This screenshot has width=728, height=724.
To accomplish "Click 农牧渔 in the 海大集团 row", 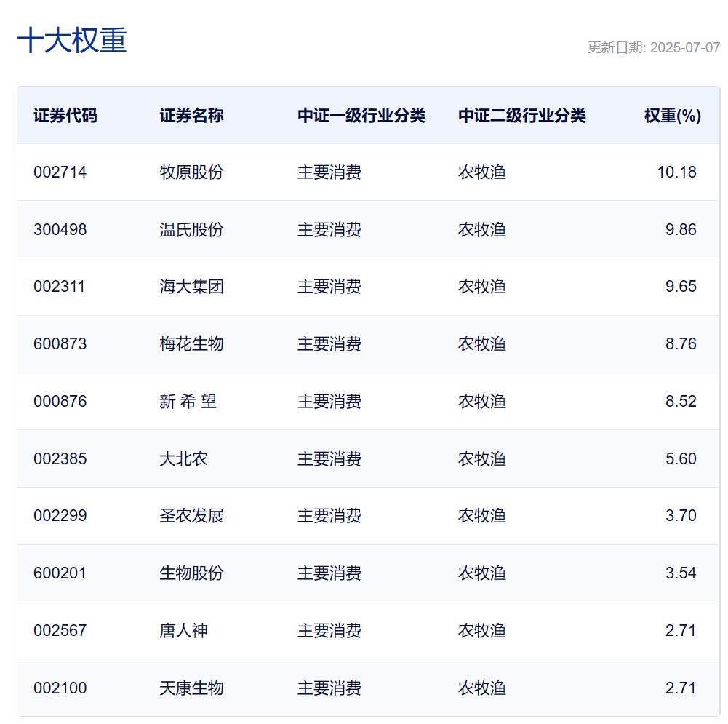I will click(x=482, y=287).
